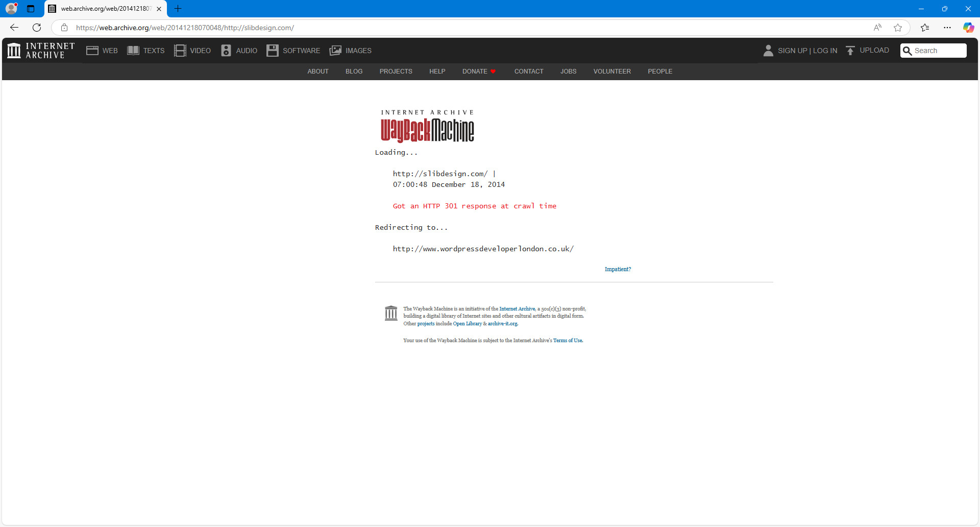Open the IMAGES picture icon
This screenshot has width=980, height=527.
click(x=335, y=51)
